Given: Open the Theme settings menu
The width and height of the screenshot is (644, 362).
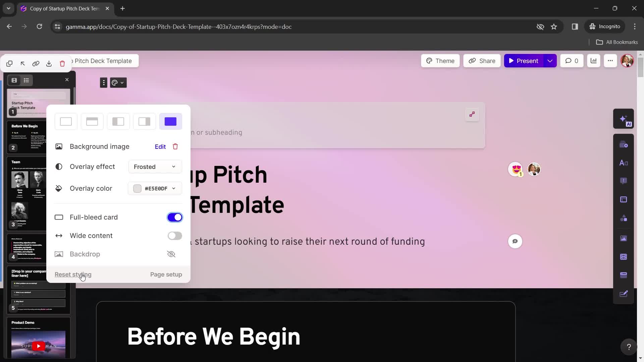Looking at the screenshot, I should (x=440, y=61).
